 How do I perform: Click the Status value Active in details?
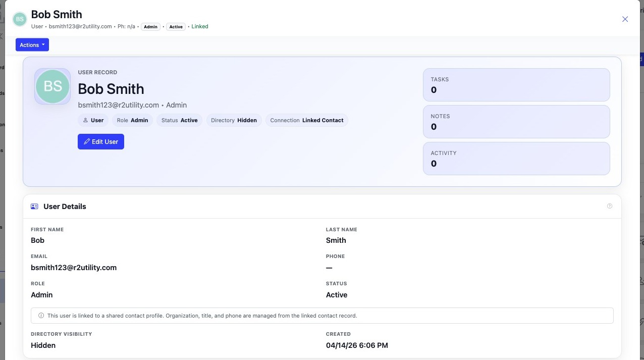pyautogui.click(x=337, y=295)
